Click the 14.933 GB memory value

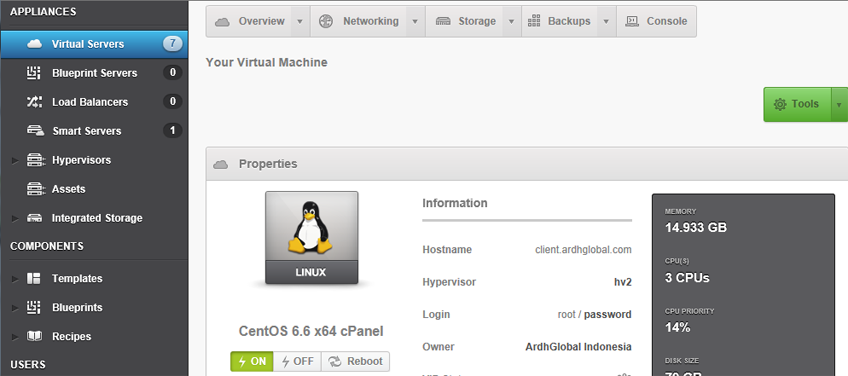695,228
